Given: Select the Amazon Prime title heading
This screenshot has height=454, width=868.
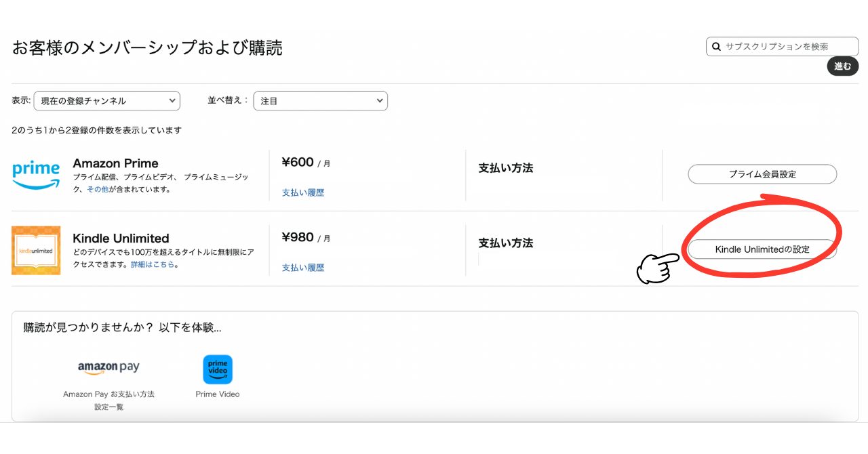Looking at the screenshot, I should 117,163.
